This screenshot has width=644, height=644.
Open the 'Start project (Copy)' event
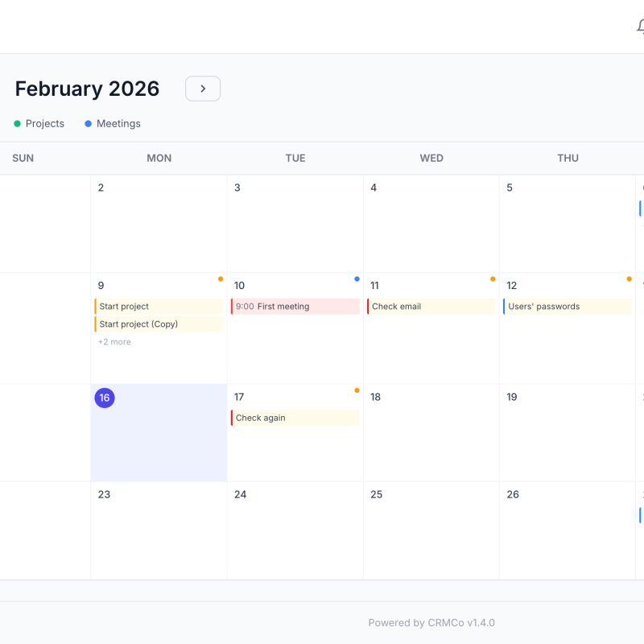point(159,324)
